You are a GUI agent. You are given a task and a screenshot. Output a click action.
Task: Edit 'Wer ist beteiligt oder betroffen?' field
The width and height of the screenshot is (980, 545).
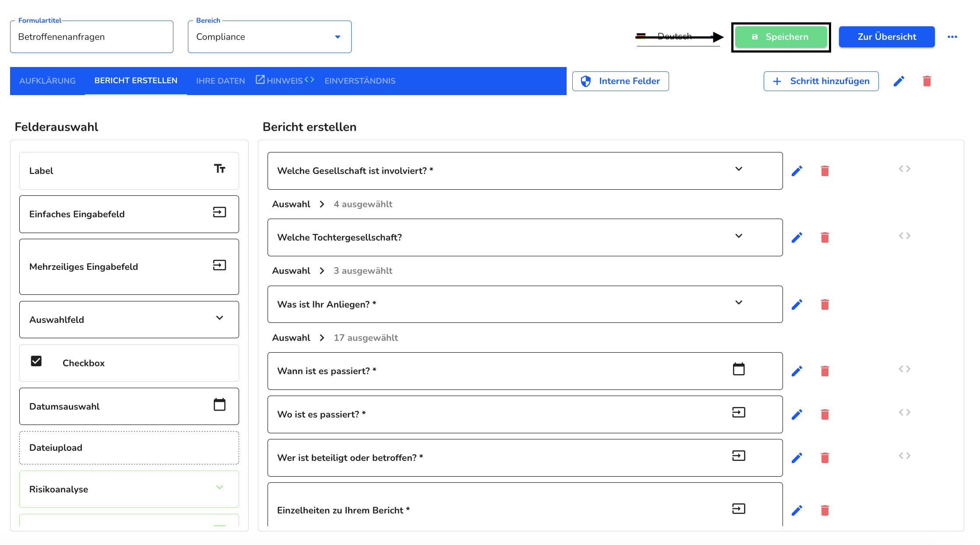point(797,458)
